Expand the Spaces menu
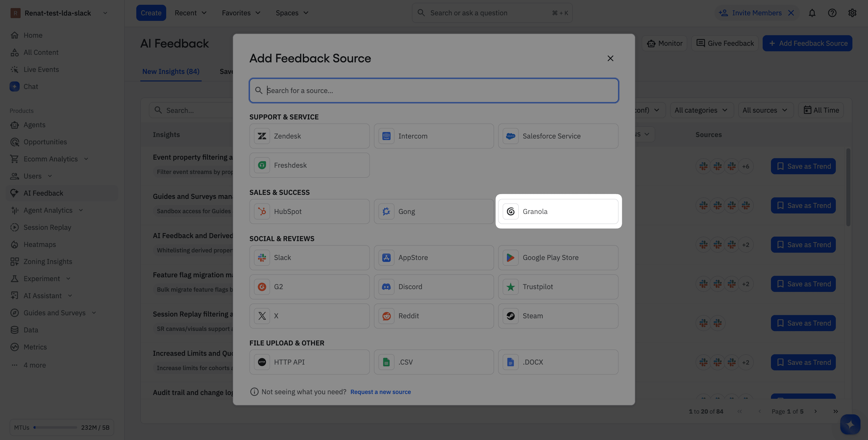868x440 pixels. point(292,13)
